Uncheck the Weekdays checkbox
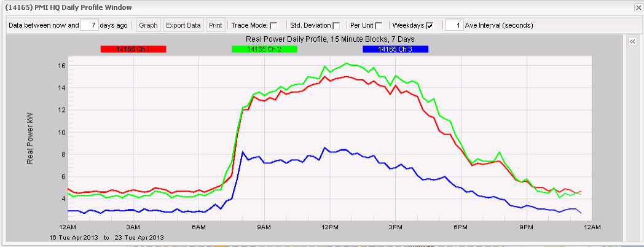644x247 pixels. click(x=430, y=26)
